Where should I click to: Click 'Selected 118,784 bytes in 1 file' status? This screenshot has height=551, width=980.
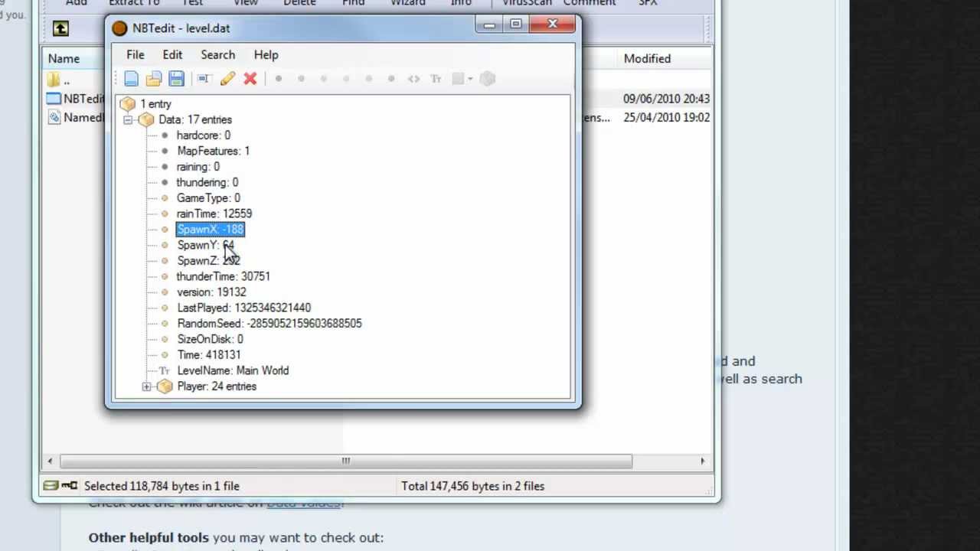(162, 486)
